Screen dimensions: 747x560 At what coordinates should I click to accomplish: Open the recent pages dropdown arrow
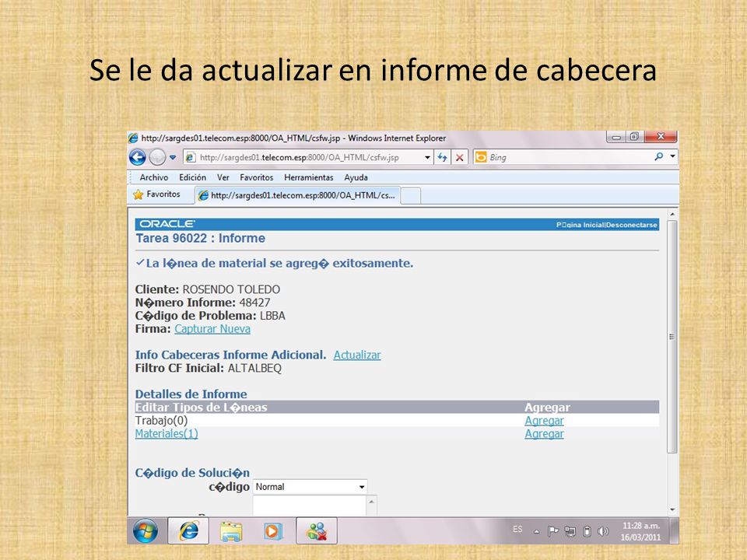pos(173,158)
